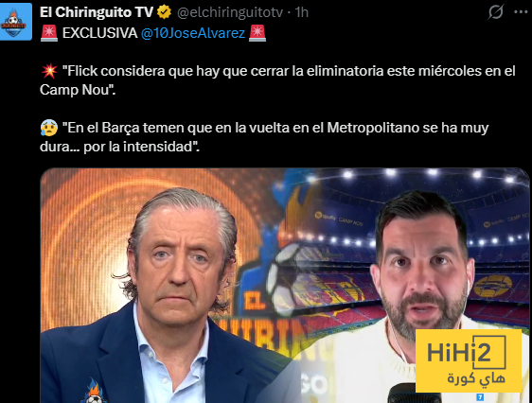Click the small blue badge below HiHi2
Image resolution: width=532 pixels, height=403 pixels.
(480, 397)
